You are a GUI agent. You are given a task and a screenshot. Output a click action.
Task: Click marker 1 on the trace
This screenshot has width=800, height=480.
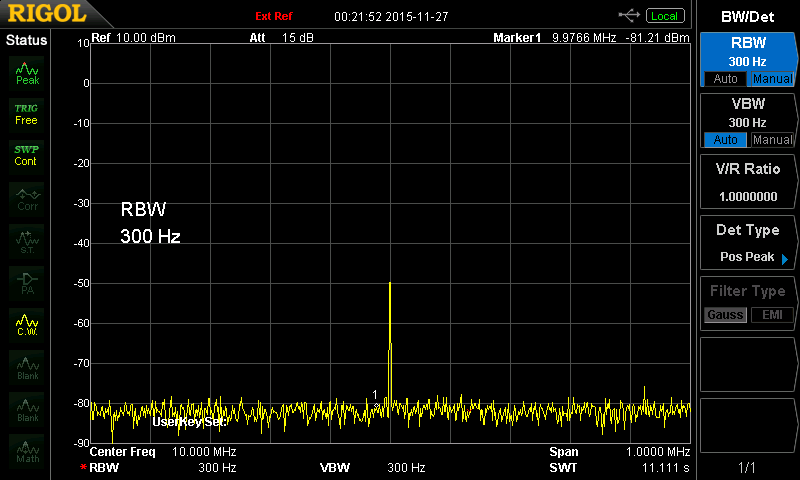coord(377,406)
